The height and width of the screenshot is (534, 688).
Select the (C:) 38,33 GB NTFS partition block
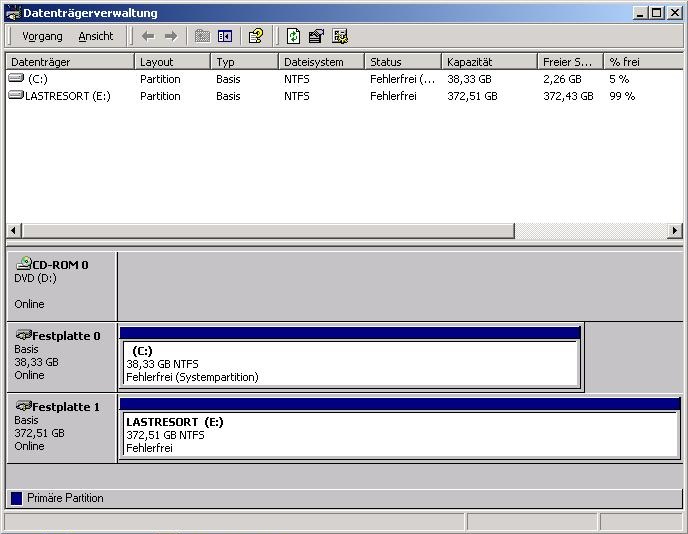[x=350, y=358]
